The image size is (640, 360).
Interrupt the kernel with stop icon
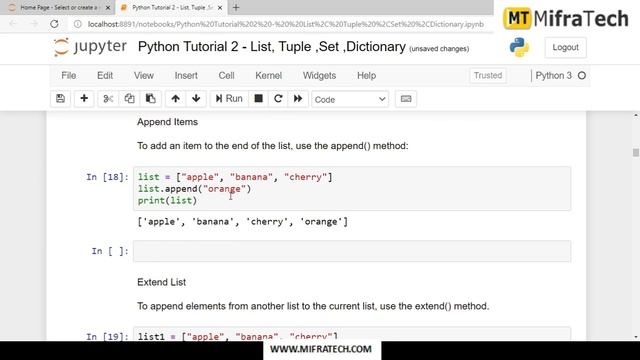258,99
